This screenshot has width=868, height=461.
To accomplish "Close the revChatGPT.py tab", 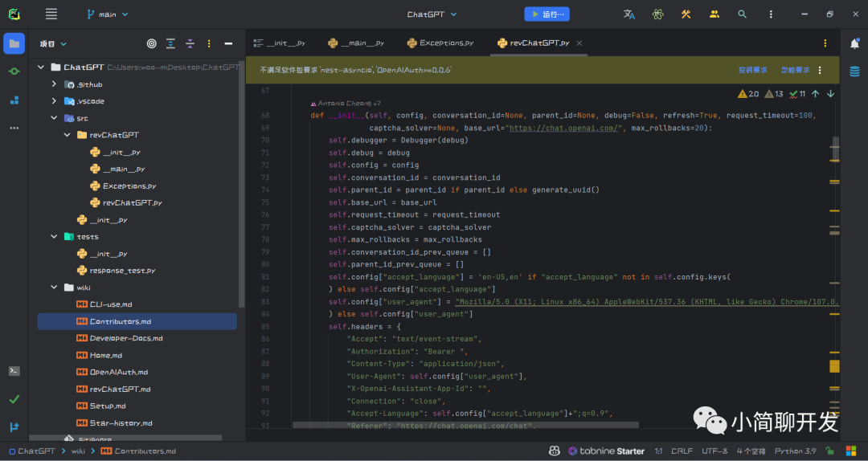I will pos(579,43).
